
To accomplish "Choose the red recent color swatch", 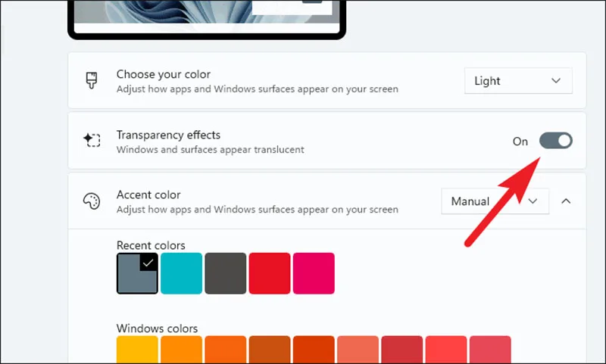I will [x=270, y=273].
